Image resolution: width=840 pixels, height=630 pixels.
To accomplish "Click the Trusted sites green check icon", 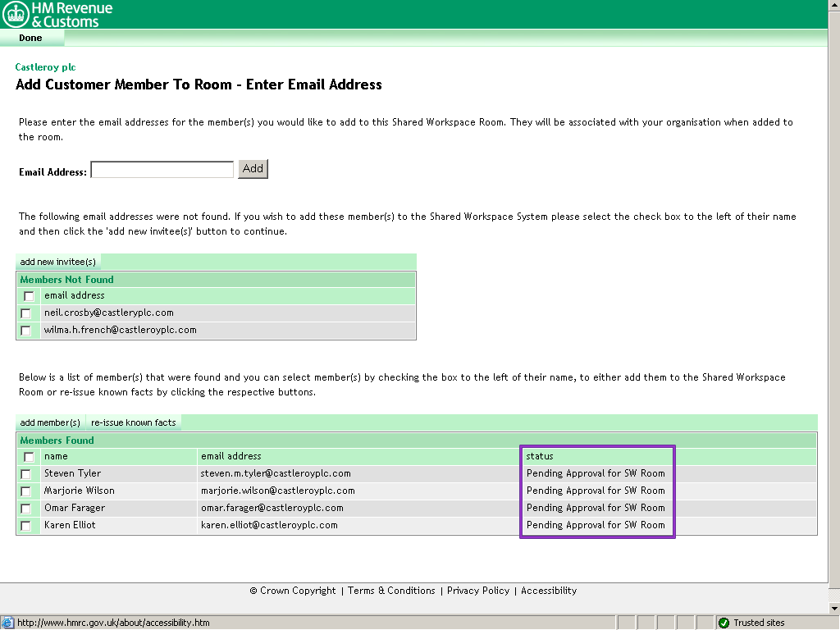I will (x=724, y=623).
